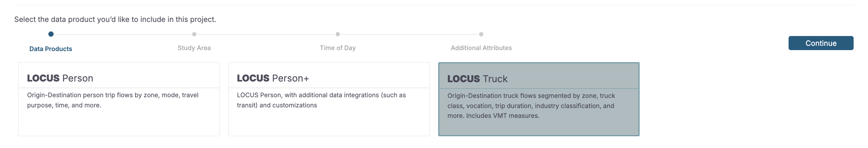This screenshot has width=868, height=148.
Task: Select the LOCUS Person card title
Action: pos(60,78)
